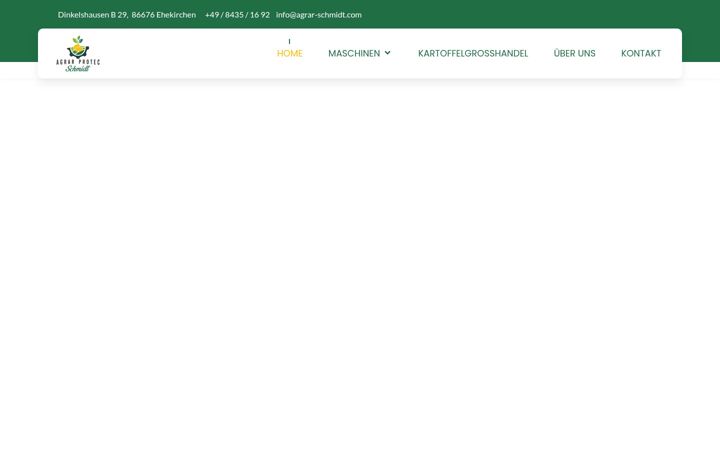
Task: Go to the Kartoffelgrosshandel page
Action: (x=473, y=53)
